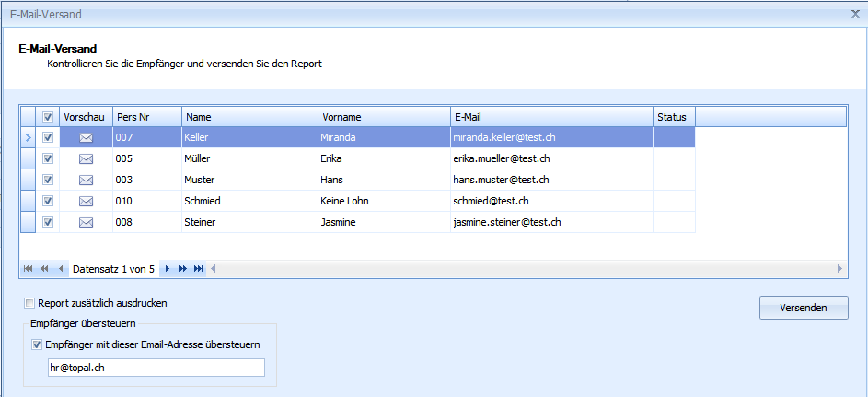The height and width of the screenshot is (397, 868).
Task: Go to the next record in the navigator
Action: point(167,269)
